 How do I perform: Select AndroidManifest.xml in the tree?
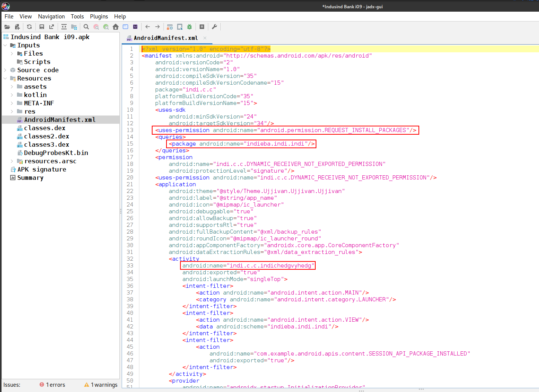click(x=60, y=120)
